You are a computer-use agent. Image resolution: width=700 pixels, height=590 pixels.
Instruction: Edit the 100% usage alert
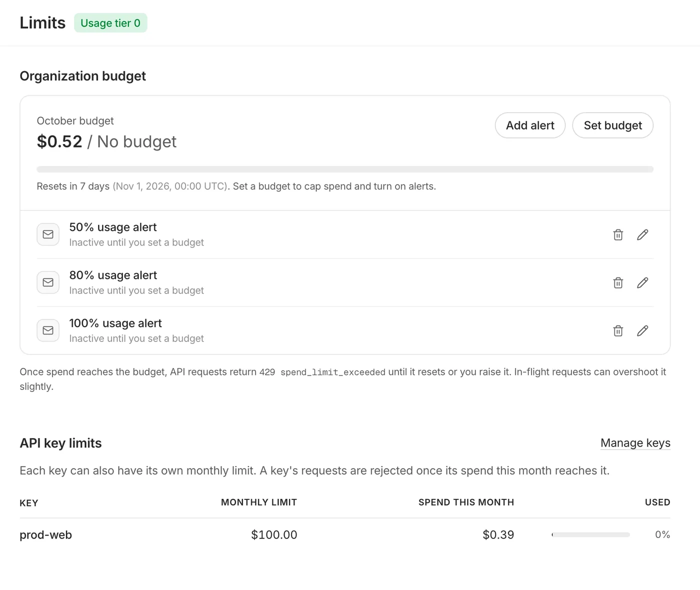click(642, 330)
